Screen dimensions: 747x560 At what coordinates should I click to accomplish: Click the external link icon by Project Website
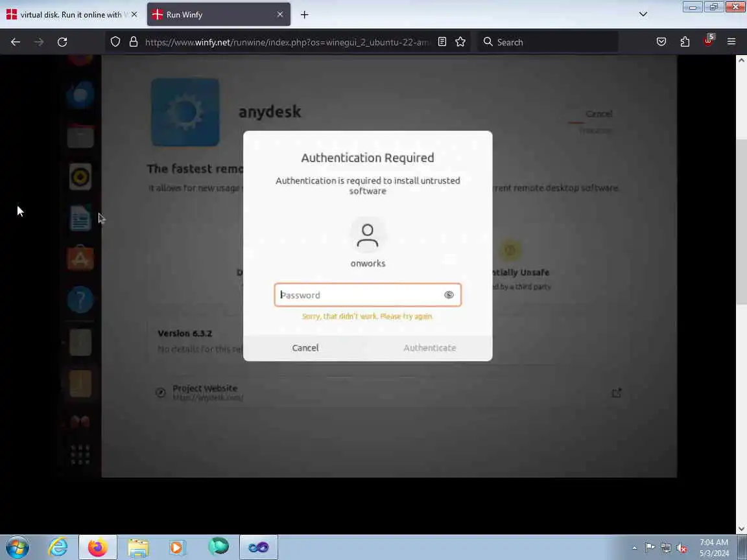click(x=617, y=393)
